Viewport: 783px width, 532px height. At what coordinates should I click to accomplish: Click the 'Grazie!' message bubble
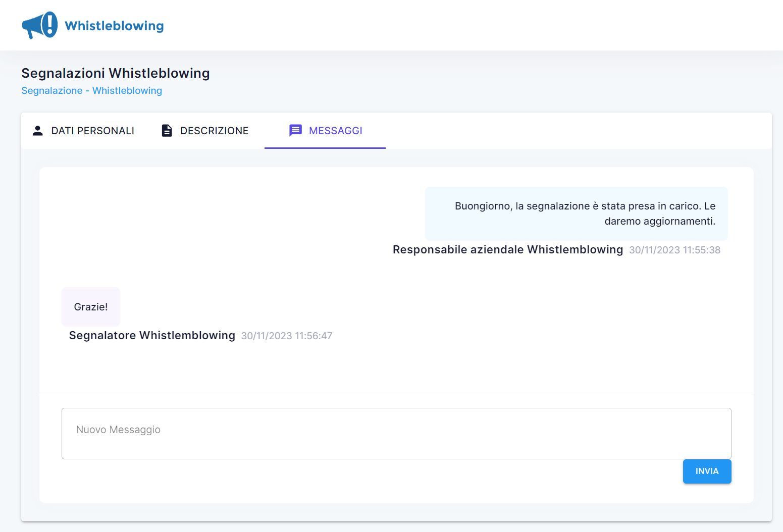(x=91, y=307)
